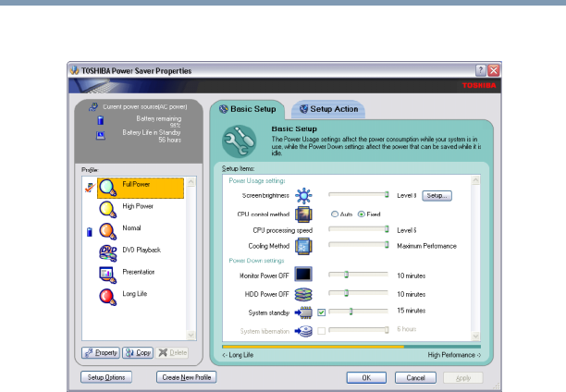This screenshot has width=566, height=392.
Task: Switch to the Setup Action tab
Action: pos(327,109)
